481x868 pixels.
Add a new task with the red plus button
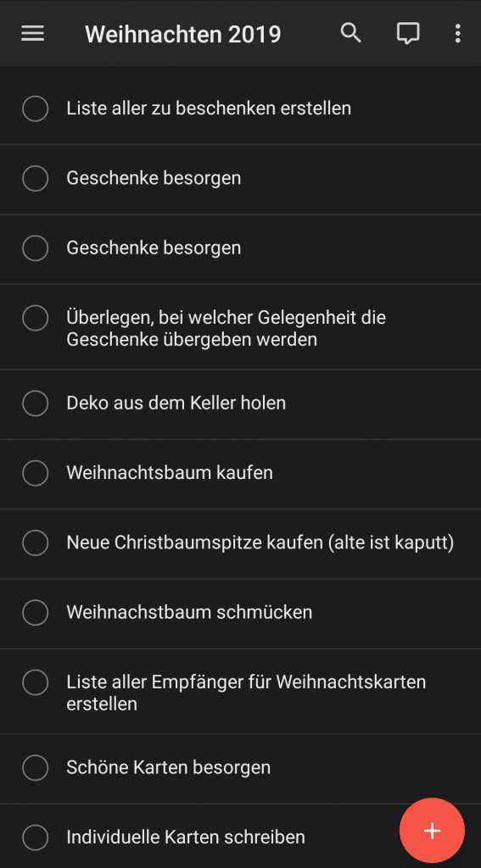click(433, 831)
